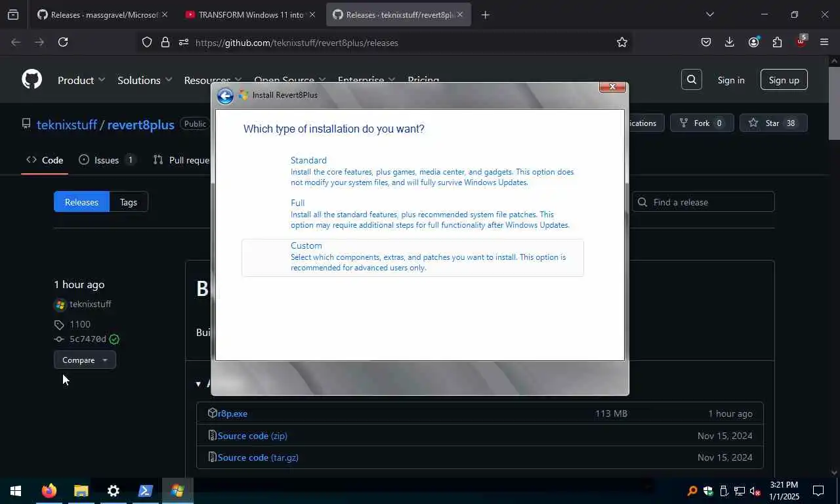
Task: Select the Releases view button
Action: pos(81,202)
